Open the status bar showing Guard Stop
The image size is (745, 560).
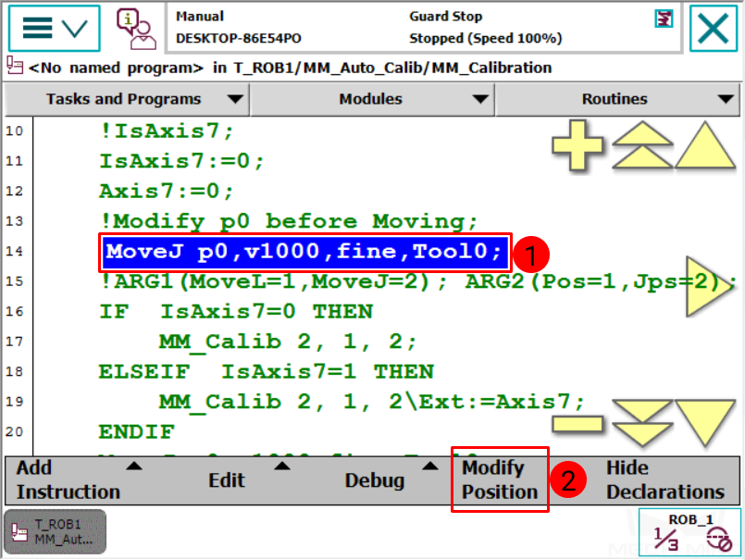[x=424, y=28]
